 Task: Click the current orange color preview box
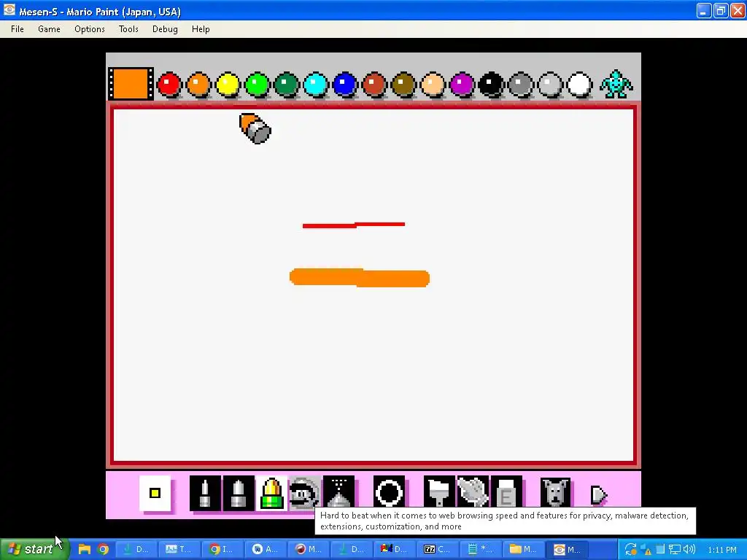tap(131, 84)
